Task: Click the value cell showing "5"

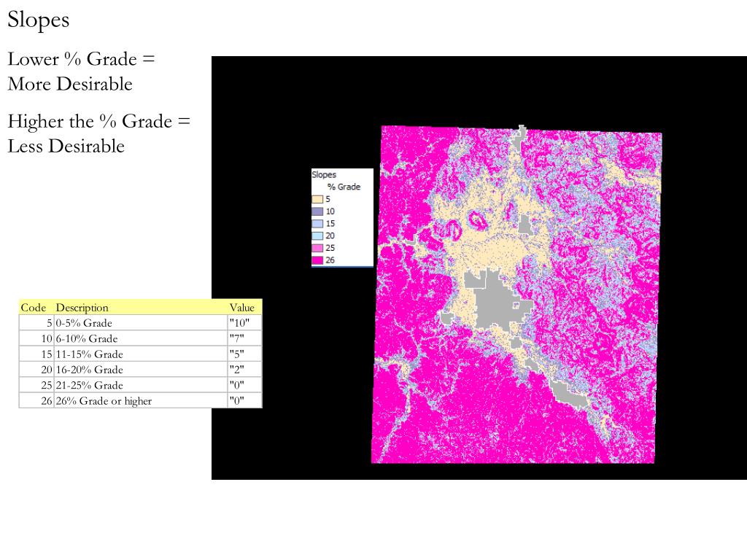Action: pos(245,354)
